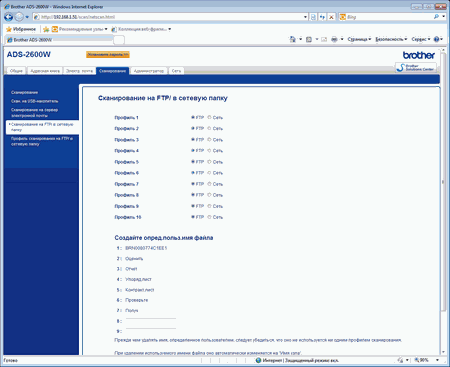This screenshot has height=367, width=450.
Task: Open the address bar autocomplete dropdown arrow
Action: (x=305, y=17)
